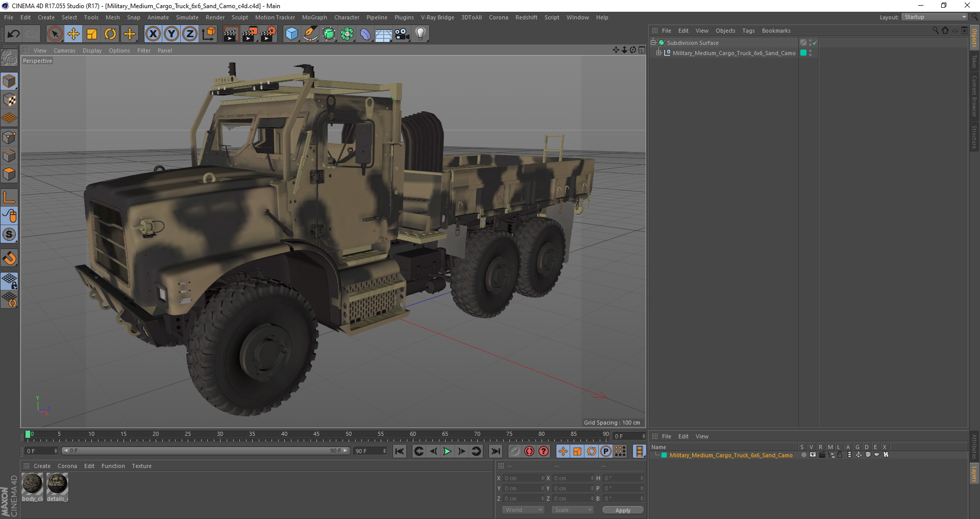Add a Cube primitive object
Screen dimensions: 980x519
291,34
